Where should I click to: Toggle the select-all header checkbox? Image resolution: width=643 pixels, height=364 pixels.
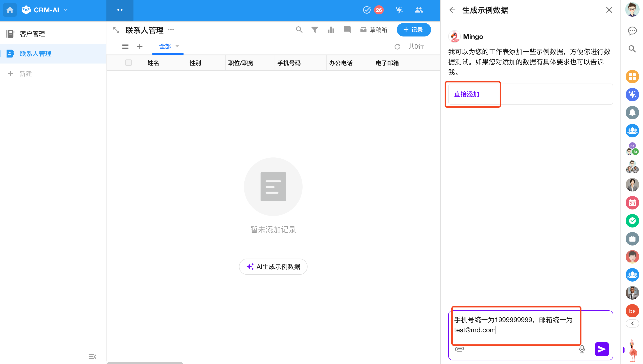(x=128, y=63)
